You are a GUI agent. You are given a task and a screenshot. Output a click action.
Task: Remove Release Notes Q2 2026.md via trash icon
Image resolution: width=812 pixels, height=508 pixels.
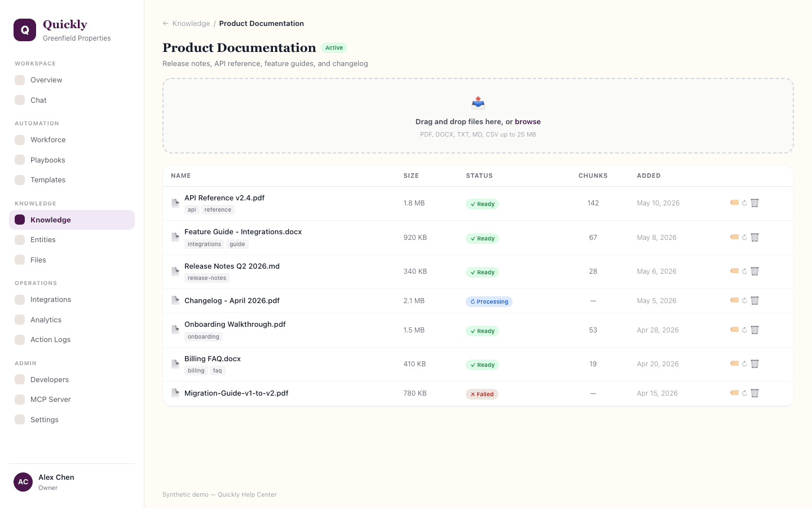coord(755,271)
